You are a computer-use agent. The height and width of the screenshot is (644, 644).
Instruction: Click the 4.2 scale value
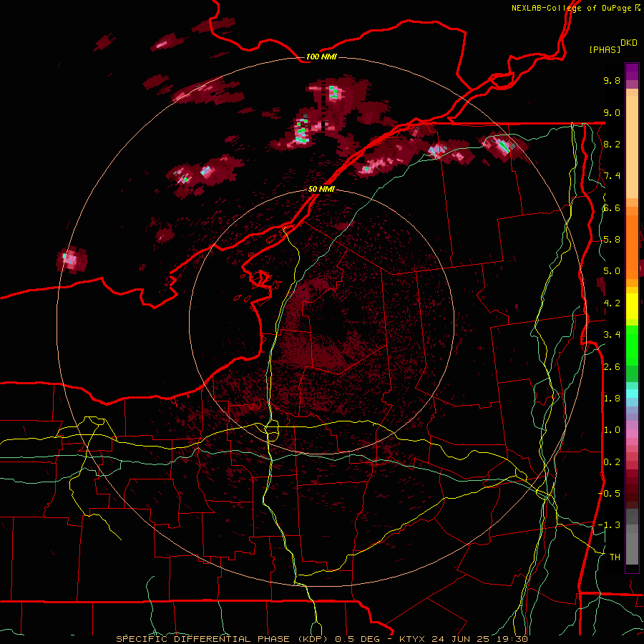click(612, 303)
